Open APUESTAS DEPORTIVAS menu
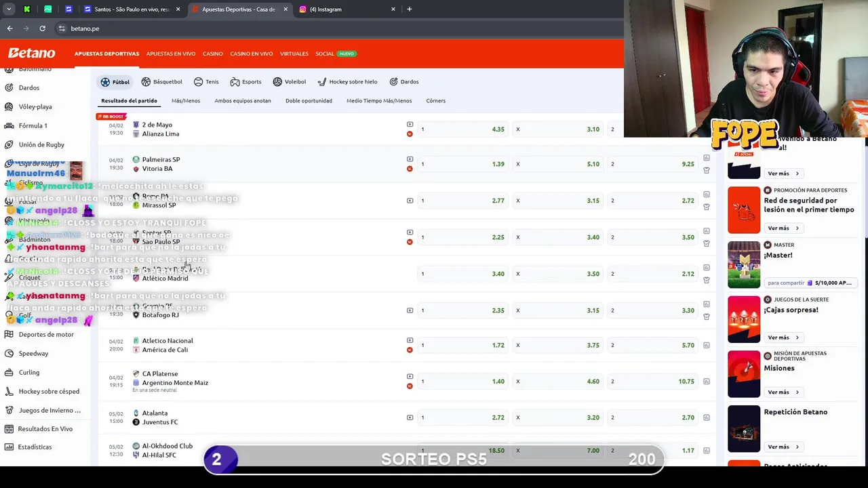868x488 pixels. click(x=106, y=54)
